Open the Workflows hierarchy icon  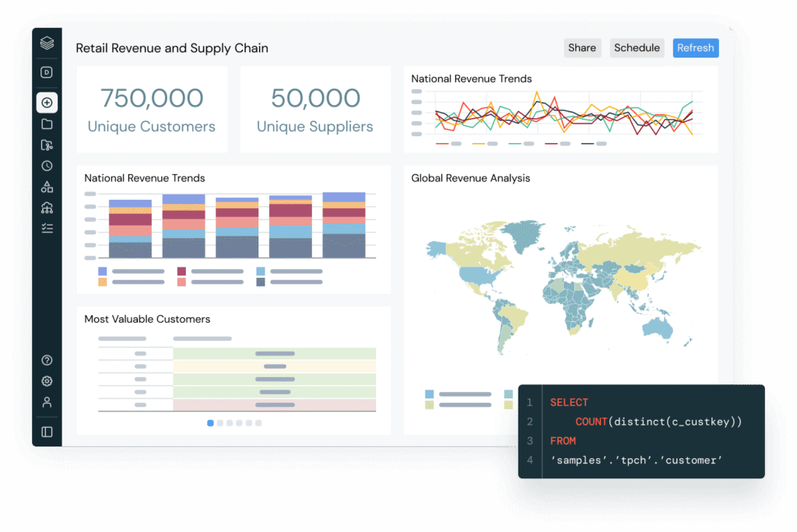(47, 208)
